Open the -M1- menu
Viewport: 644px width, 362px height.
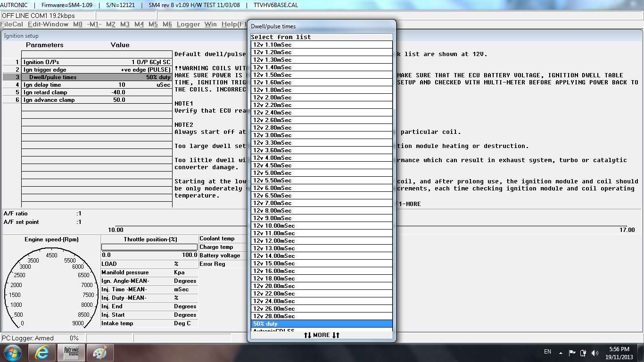point(94,24)
